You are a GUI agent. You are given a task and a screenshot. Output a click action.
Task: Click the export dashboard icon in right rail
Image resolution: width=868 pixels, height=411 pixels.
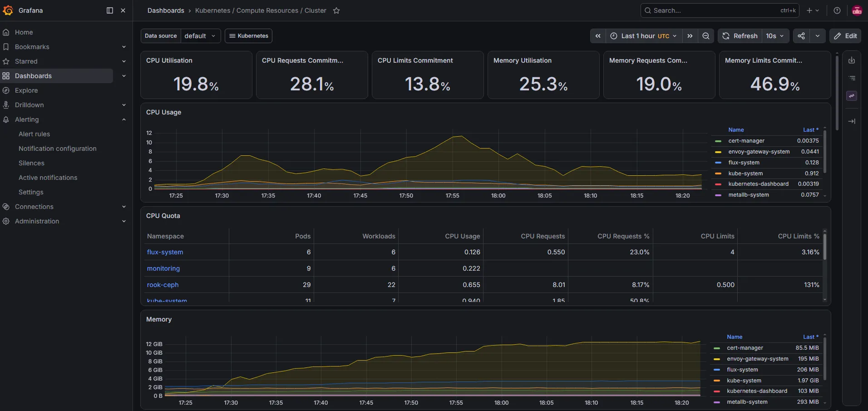click(852, 60)
